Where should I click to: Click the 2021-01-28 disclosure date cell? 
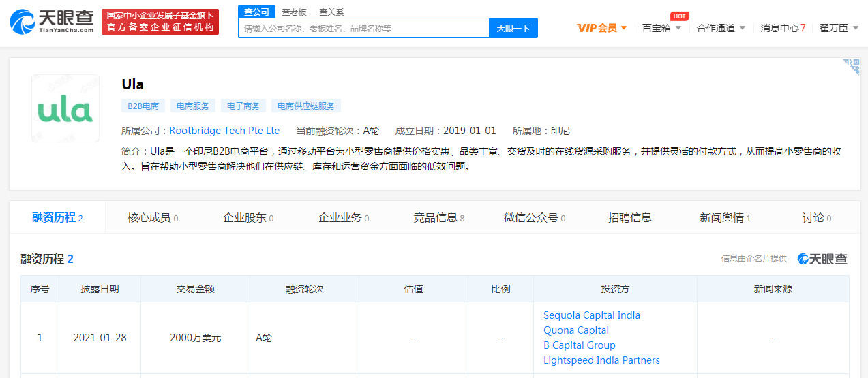tap(100, 338)
